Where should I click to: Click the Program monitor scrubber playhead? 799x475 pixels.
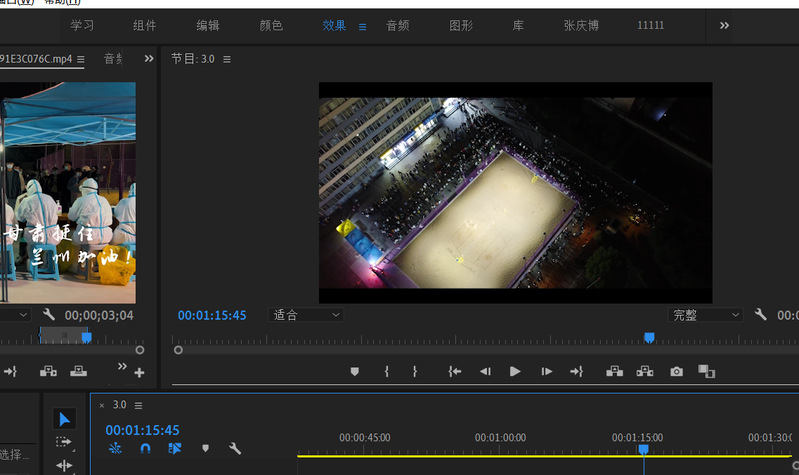[x=649, y=338]
